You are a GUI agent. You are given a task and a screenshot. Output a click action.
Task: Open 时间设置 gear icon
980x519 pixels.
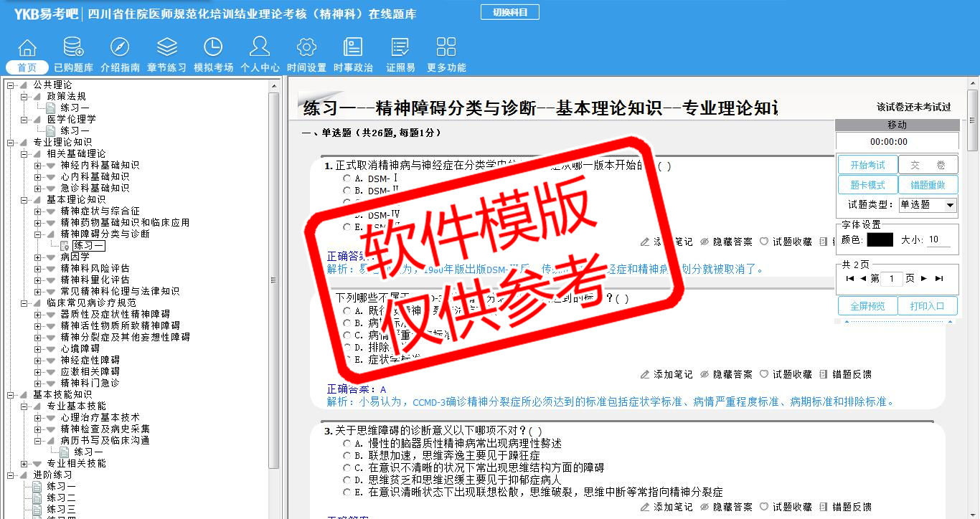pyautogui.click(x=306, y=48)
